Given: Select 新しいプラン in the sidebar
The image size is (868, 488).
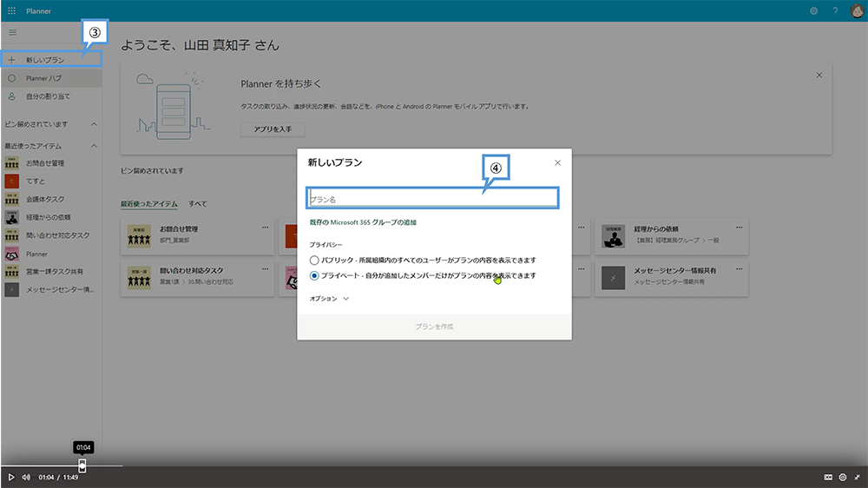Looking at the screenshot, I should point(51,60).
